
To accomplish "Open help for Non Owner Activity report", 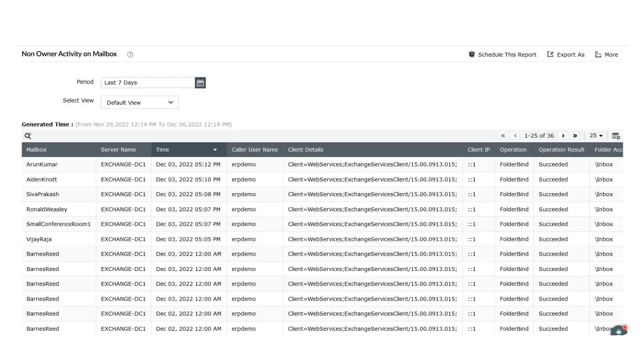I will (x=130, y=54).
